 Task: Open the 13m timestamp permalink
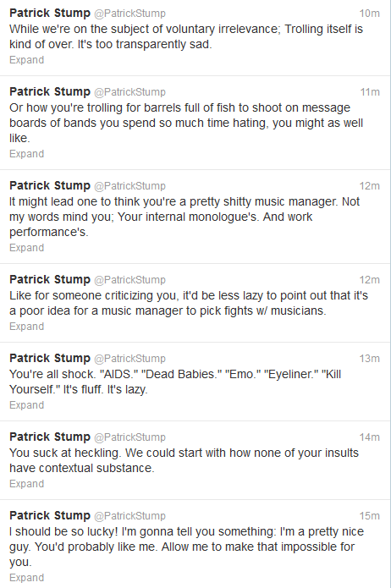[370, 359]
